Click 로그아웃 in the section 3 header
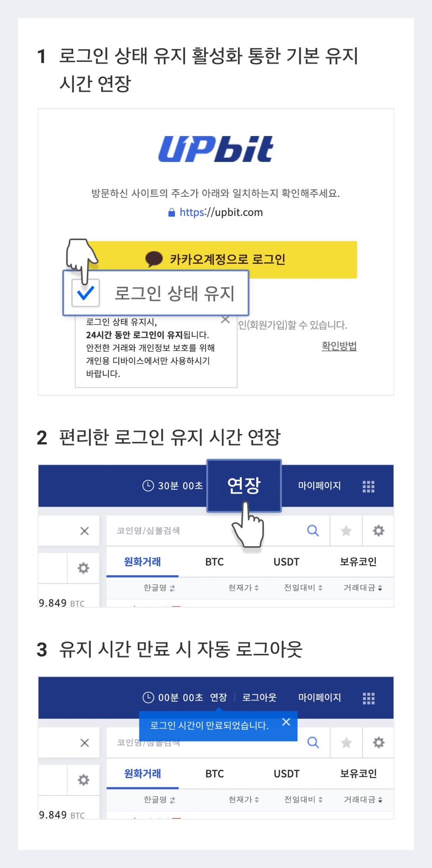This screenshot has width=432, height=868. 259,697
